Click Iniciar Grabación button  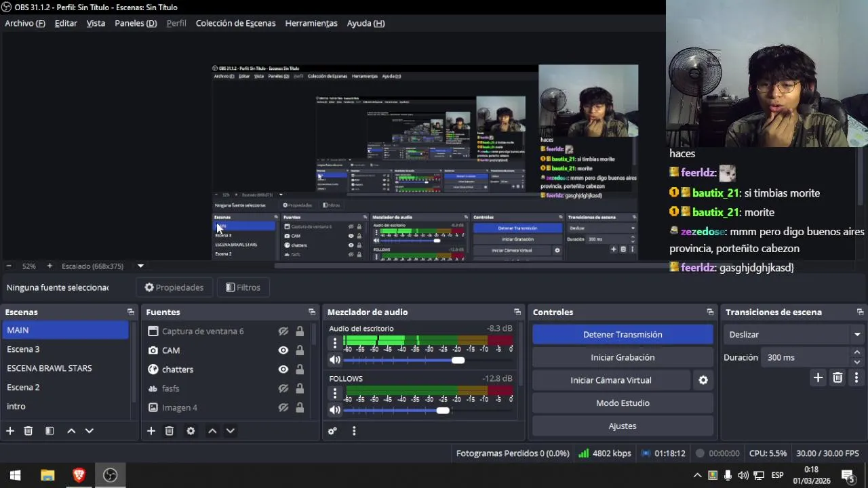[x=623, y=357]
